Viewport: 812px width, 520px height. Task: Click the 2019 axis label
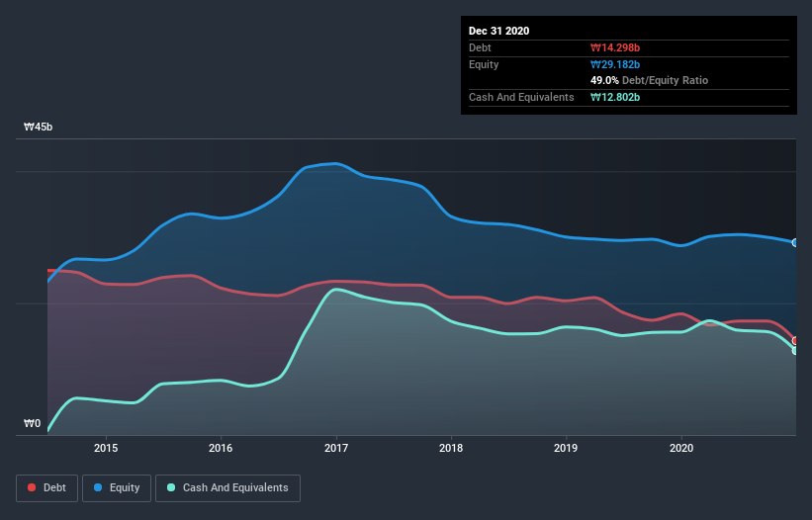(x=566, y=448)
